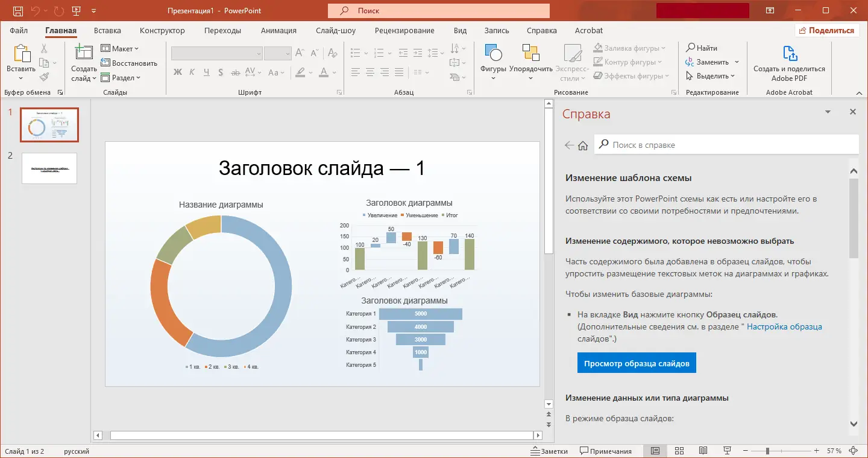
Task: Open the Select (Выделить) dropdown
Action: point(711,76)
